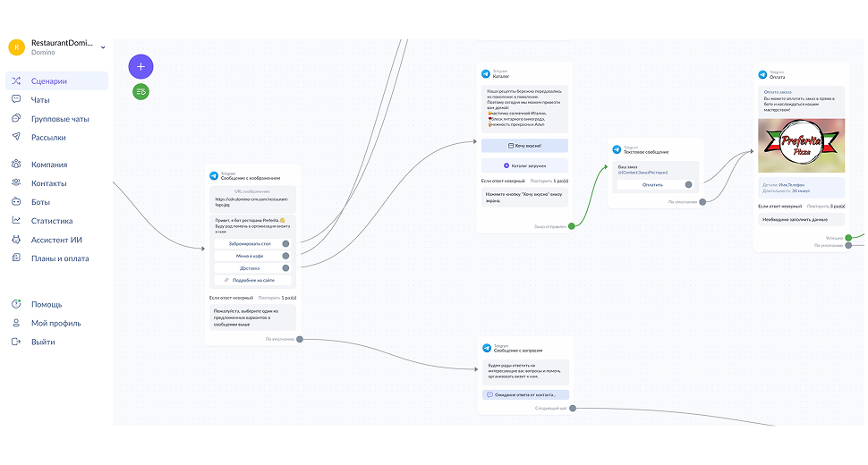Click the Боты robot icon
The height and width of the screenshot is (465, 868).
coord(16,201)
